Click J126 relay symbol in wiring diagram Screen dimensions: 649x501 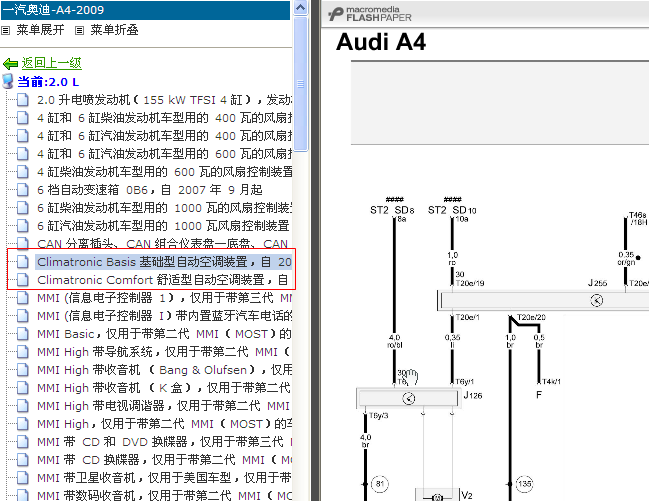pos(409,398)
